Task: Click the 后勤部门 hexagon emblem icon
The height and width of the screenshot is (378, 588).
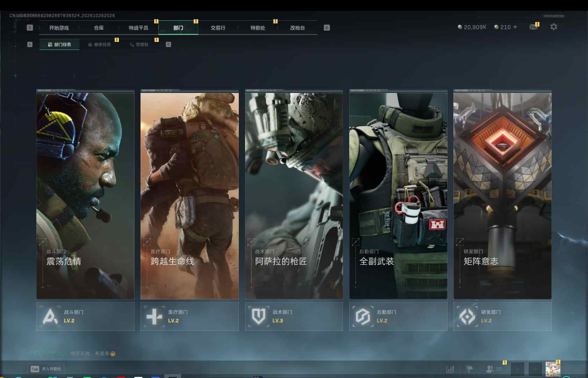Action: coord(363,317)
